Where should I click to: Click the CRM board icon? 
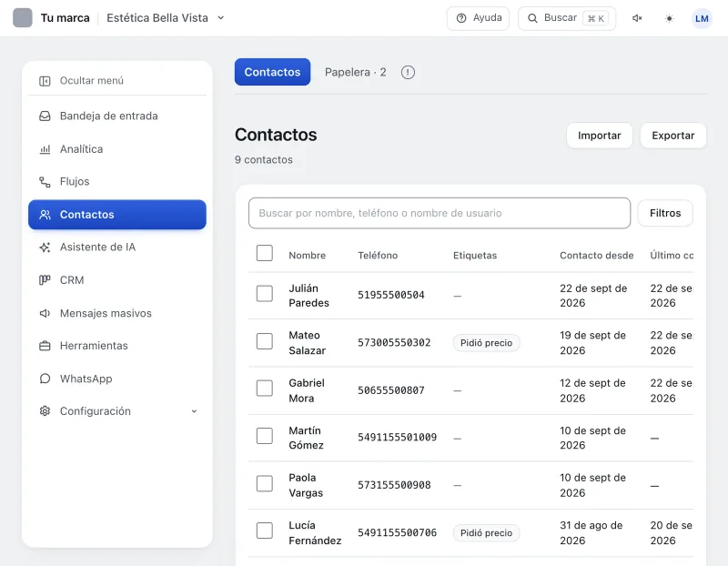(45, 280)
